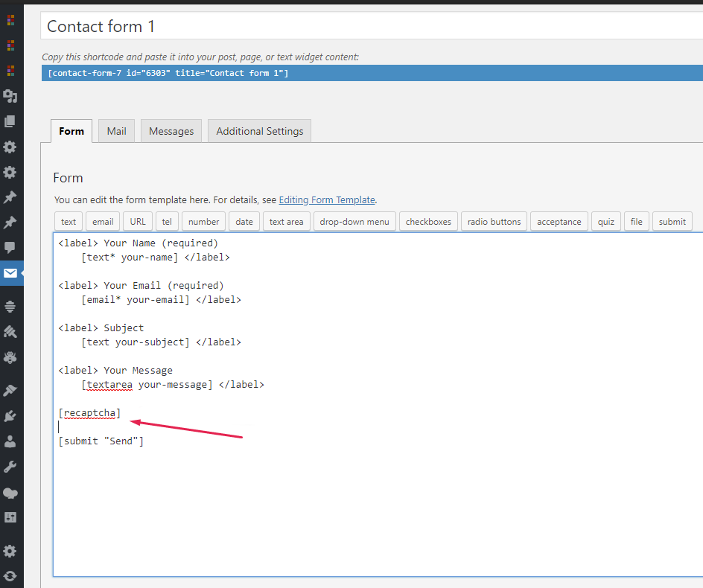Click the Contact envelope icon in sidebar

[x=10, y=273]
